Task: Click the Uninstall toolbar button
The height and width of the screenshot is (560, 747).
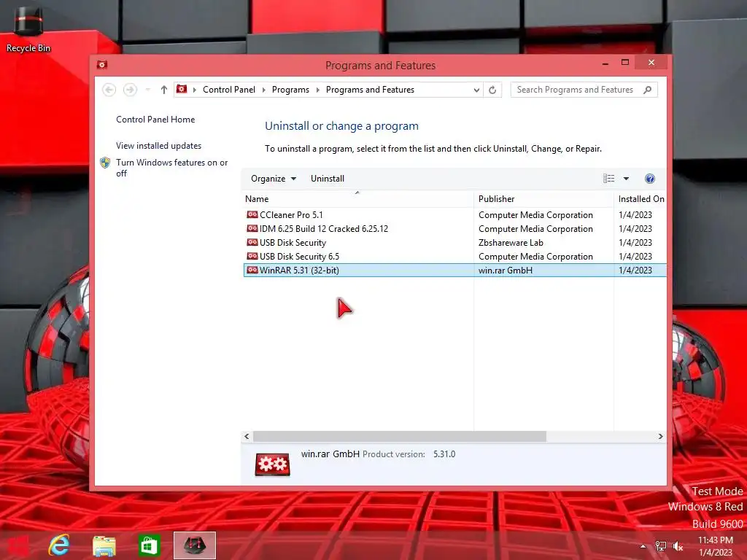Action: [x=328, y=179]
